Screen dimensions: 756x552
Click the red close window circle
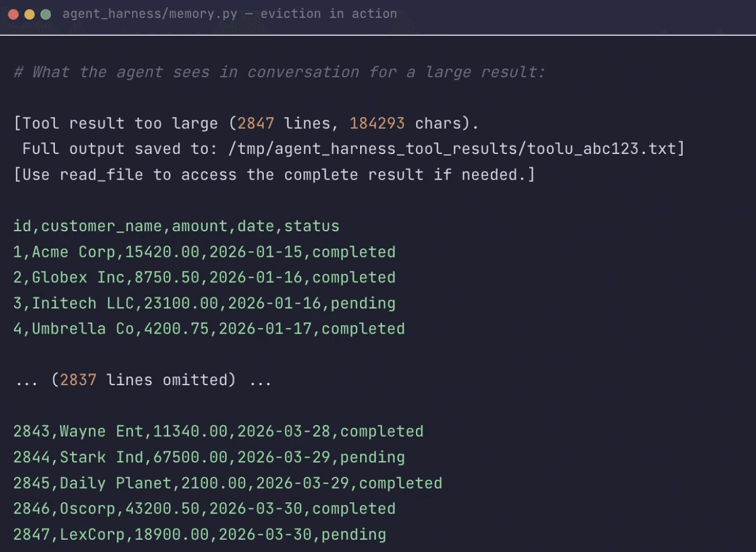coord(13,13)
